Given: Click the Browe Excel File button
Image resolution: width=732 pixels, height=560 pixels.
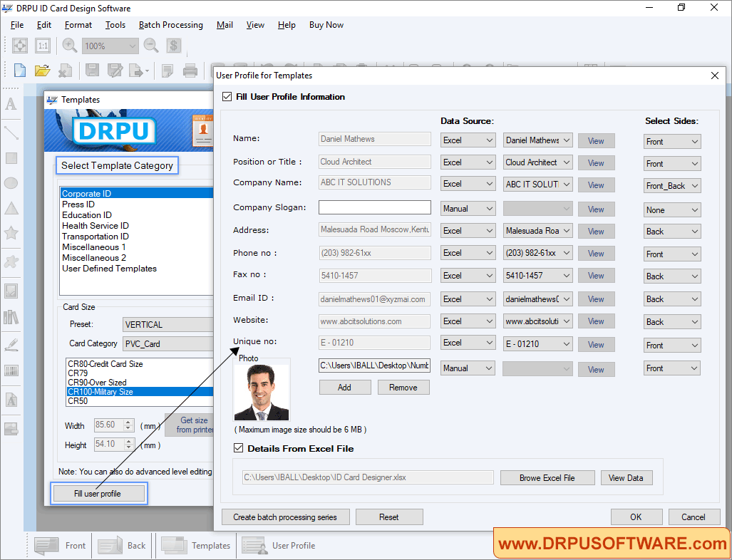Looking at the screenshot, I should [x=547, y=478].
